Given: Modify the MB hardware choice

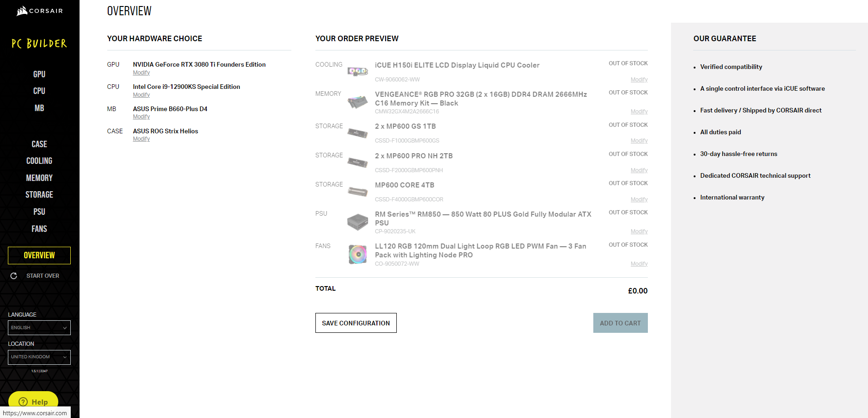Looking at the screenshot, I should tap(142, 117).
